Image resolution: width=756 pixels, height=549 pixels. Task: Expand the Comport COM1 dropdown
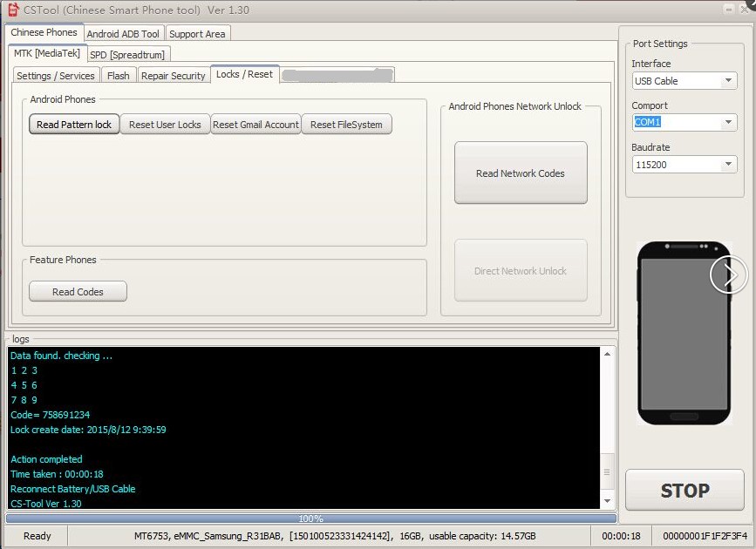coord(728,122)
